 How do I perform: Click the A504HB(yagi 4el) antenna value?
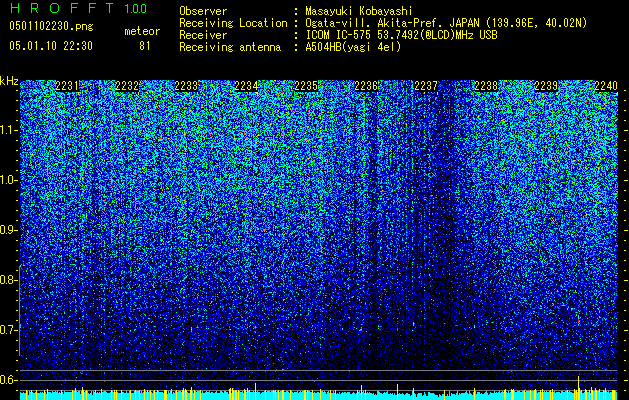pyautogui.click(x=353, y=47)
